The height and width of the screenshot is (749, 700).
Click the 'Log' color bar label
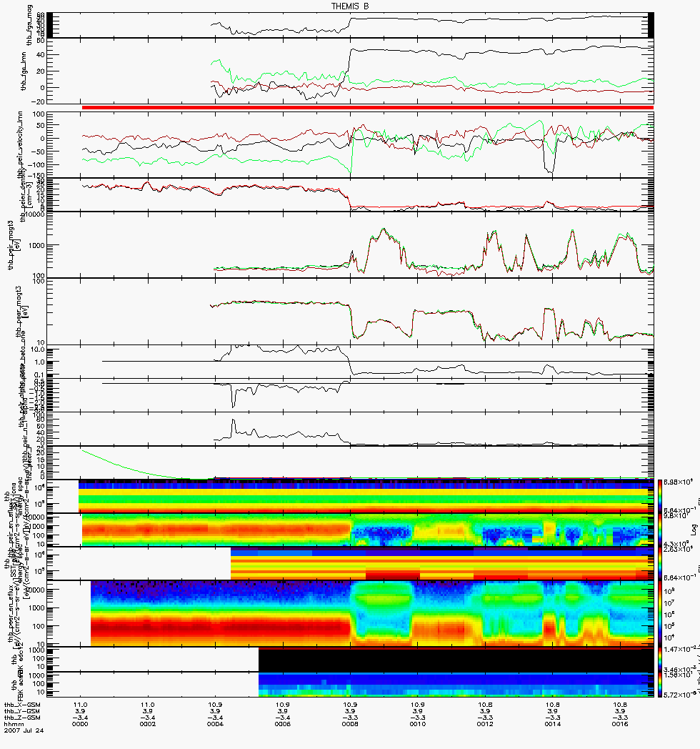point(695,529)
